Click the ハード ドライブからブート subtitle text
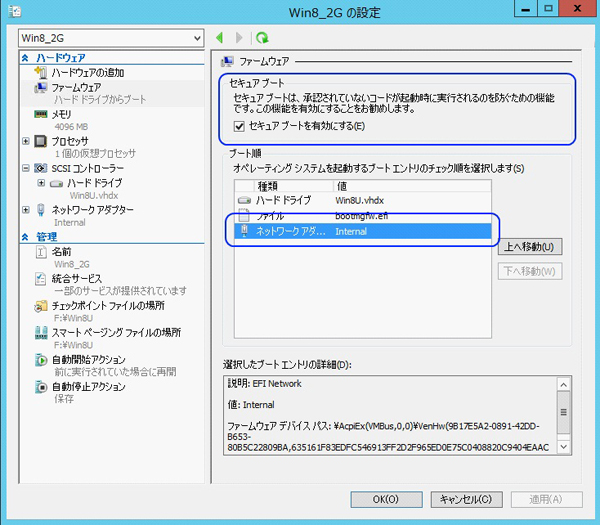Screen dimensions: 600x525 [100, 99]
